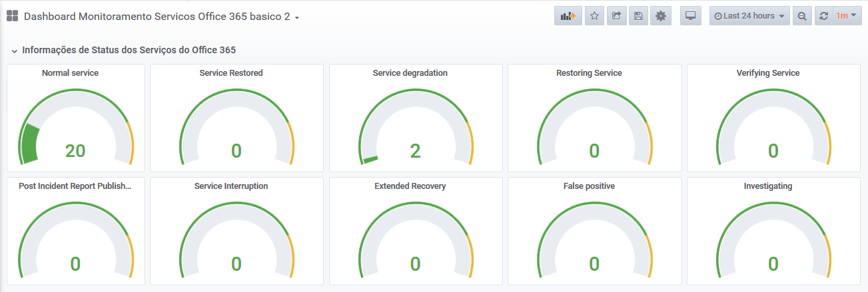This screenshot has height=292, width=868.
Task: Click the False positive panel title
Action: coord(589,186)
